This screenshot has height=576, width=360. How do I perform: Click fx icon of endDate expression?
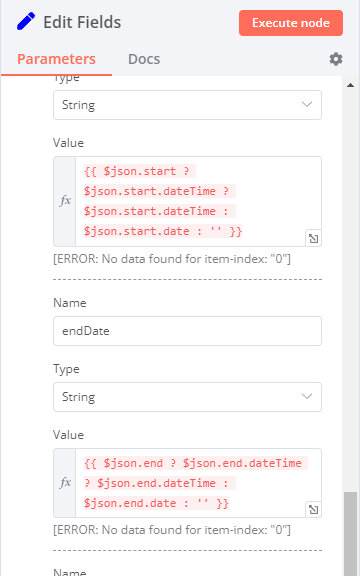click(65, 483)
